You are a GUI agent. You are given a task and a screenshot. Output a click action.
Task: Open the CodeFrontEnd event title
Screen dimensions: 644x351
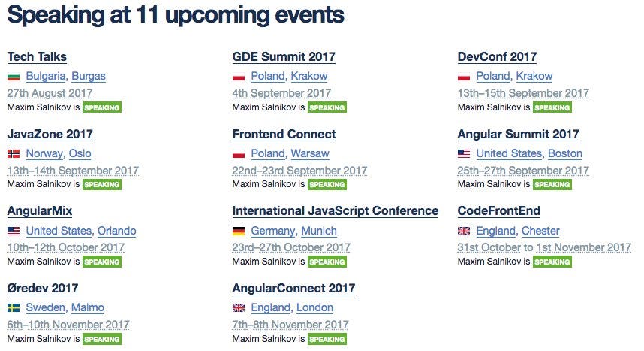498,211
